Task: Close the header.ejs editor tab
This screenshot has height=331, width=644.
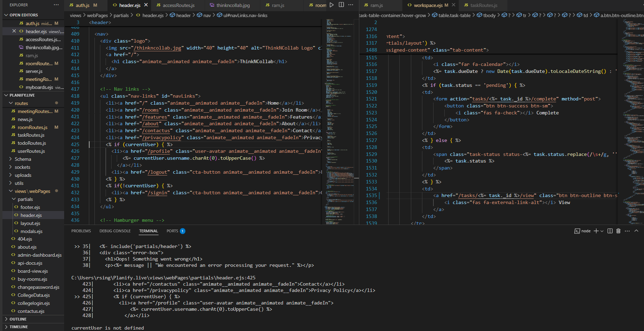Action: pyautogui.click(x=146, y=5)
